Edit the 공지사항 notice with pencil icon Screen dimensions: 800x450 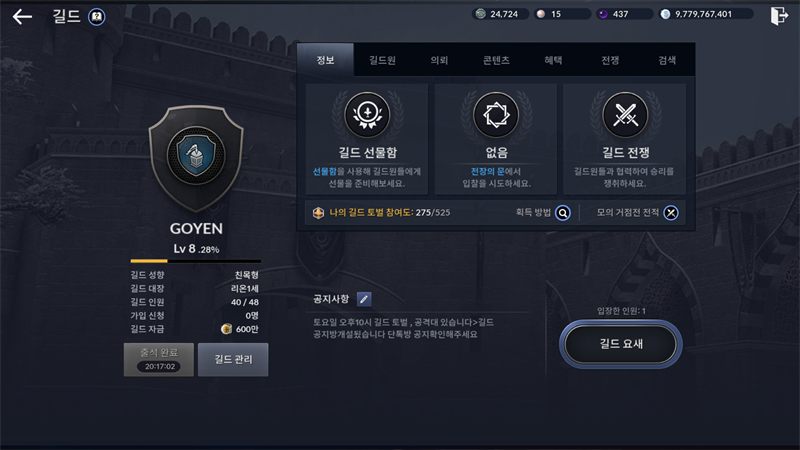364,299
